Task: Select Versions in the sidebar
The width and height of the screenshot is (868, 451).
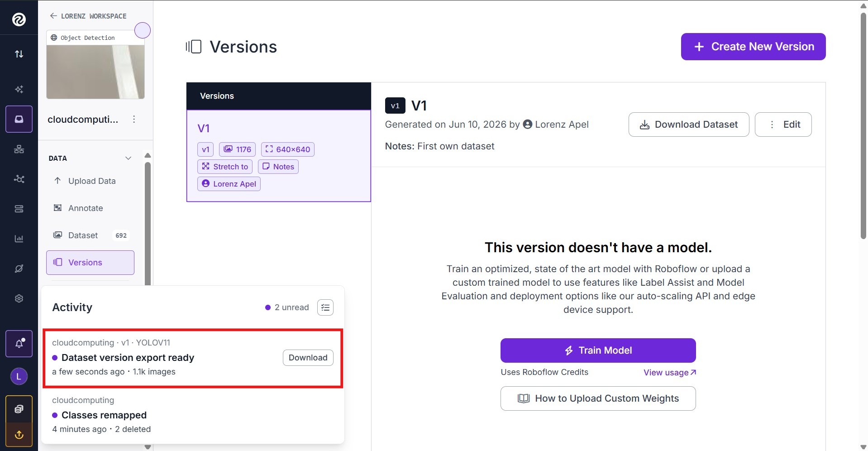Action: point(91,263)
